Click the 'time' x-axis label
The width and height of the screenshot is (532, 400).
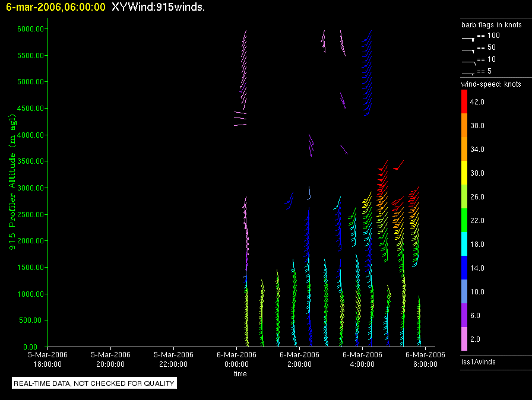pyautogui.click(x=240, y=374)
